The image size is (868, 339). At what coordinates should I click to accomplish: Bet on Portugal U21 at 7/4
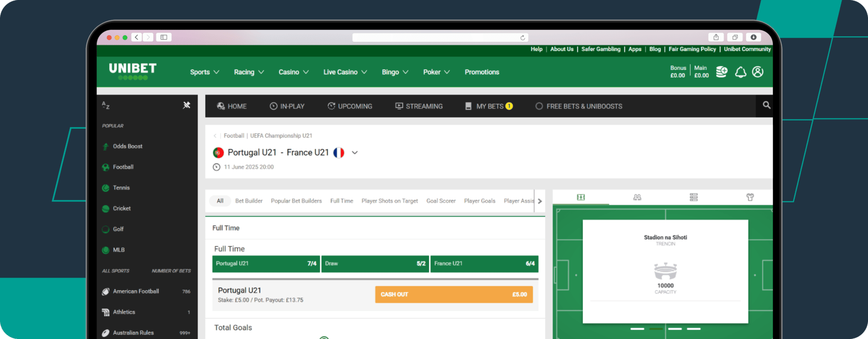click(x=266, y=264)
